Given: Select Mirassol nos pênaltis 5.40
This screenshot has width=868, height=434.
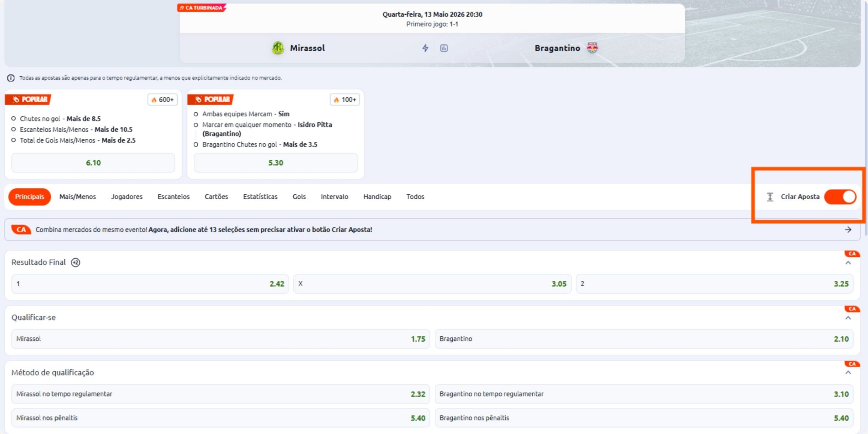Looking at the screenshot, I should click(221, 418).
